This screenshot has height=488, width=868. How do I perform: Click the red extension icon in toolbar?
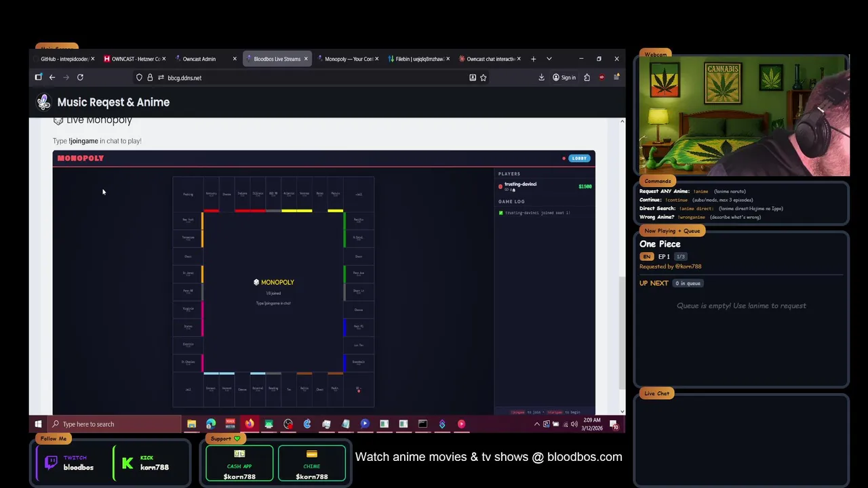tap(601, 77)
